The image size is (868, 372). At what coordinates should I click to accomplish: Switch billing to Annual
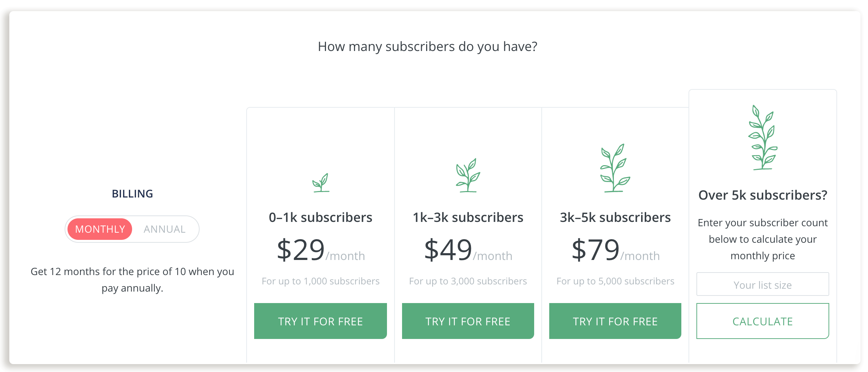(x=165, y=229)
